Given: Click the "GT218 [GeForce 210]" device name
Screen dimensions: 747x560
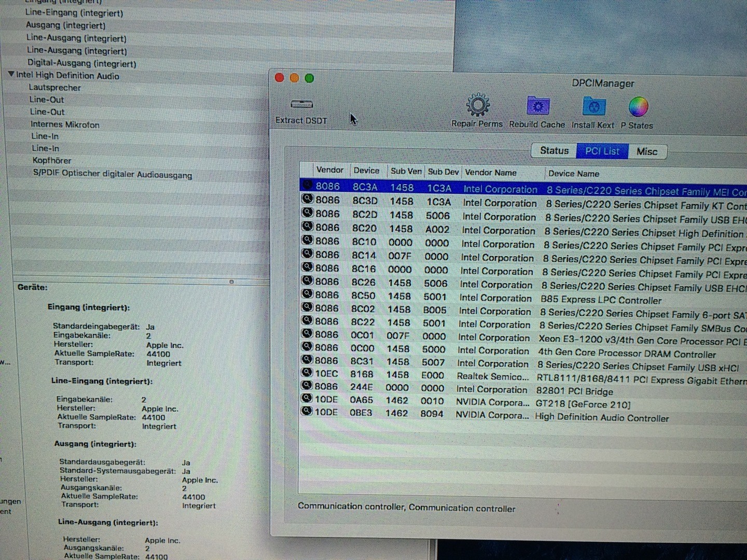Looking at the screenshot, I should [583, 404].
